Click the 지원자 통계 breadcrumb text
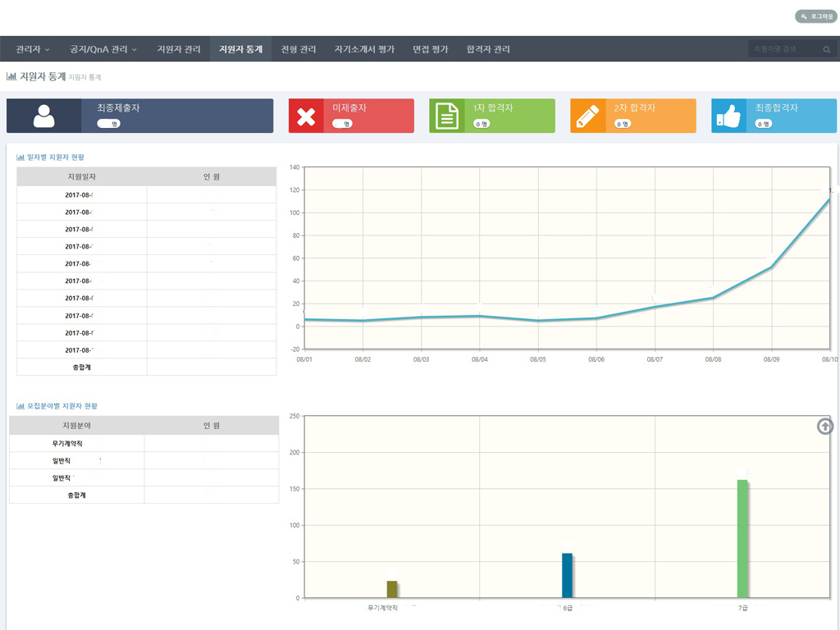This screenshot has height=630, width=840. (x=84, y=78)
